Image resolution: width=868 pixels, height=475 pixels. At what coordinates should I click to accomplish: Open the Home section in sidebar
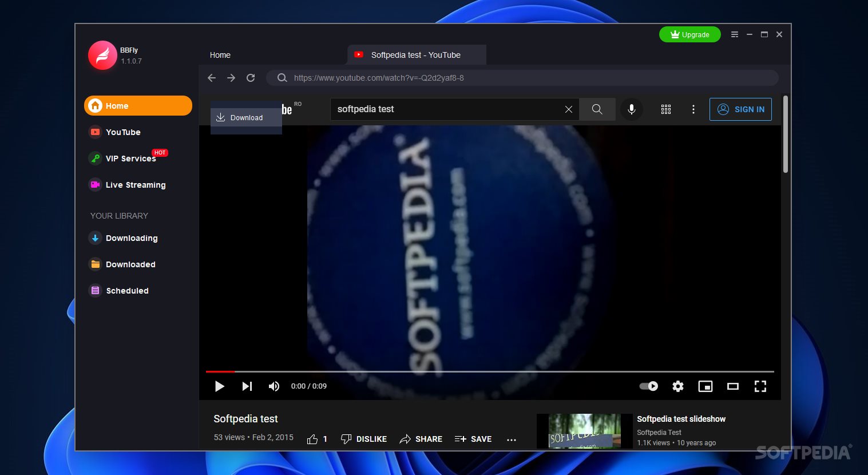click(x=138, y=106)
